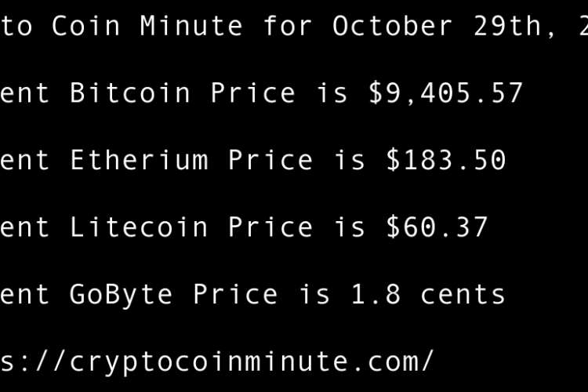
Task: Click the word Minute in the title
Action: [x=191, y=27]
